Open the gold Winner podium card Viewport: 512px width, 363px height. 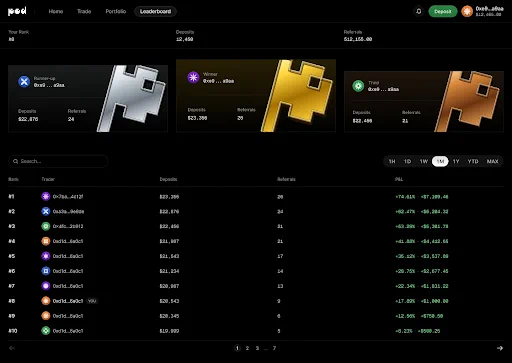click(256, 96)
